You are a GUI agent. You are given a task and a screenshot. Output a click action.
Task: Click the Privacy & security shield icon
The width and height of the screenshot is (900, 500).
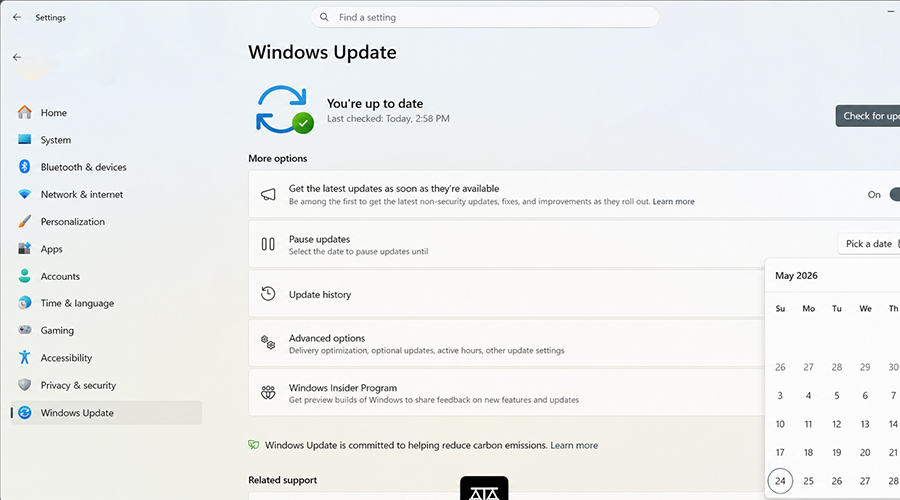[x=25, y=385]
